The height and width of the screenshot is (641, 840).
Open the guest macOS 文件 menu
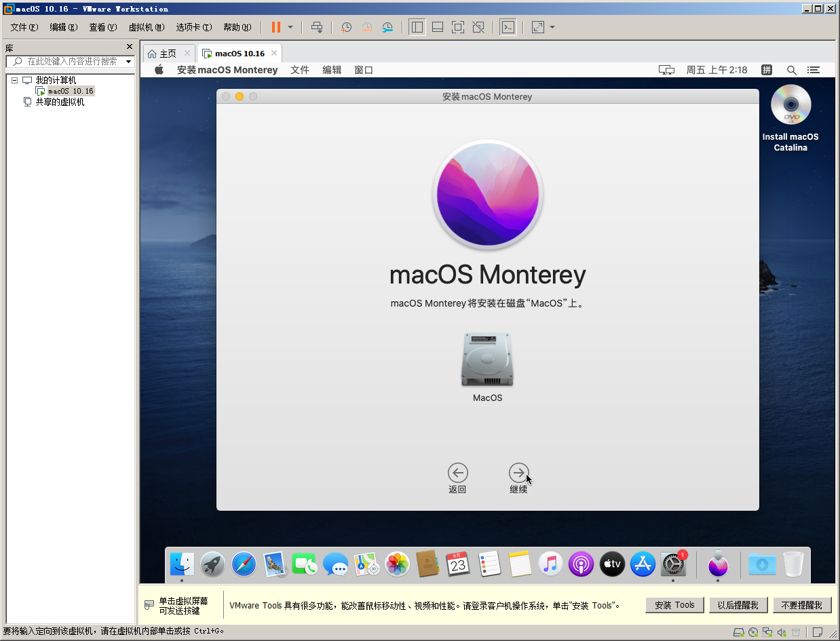point(300,70)
